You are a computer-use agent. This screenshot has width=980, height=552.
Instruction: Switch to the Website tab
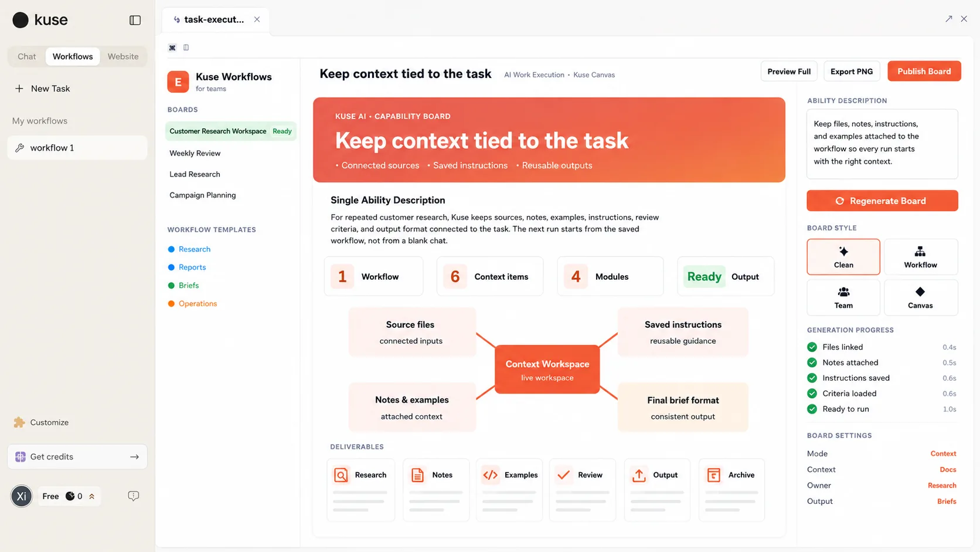tap(123, 57)
